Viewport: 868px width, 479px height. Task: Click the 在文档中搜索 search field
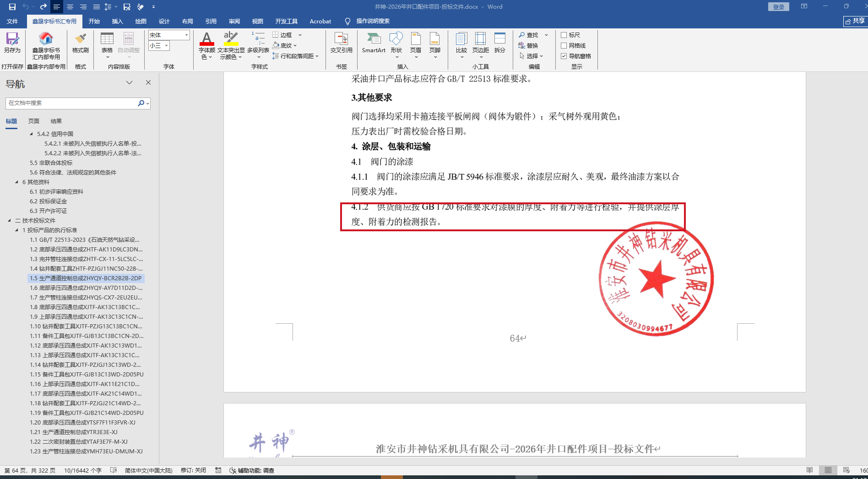pyautogui.click(x=72, y=103)
